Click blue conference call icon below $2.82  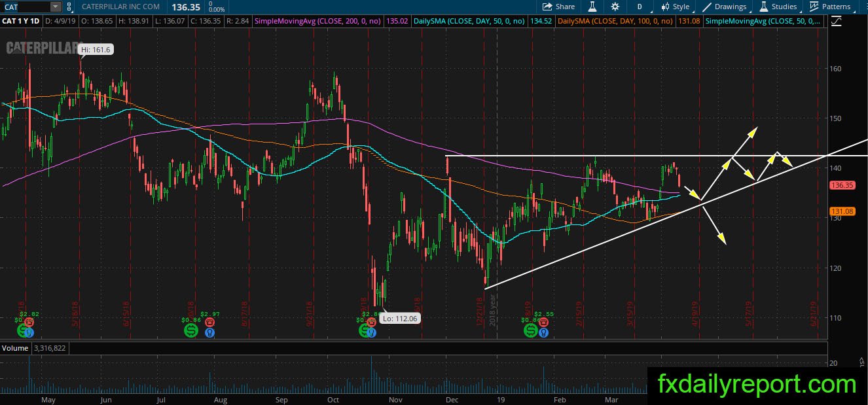point(28,332)
